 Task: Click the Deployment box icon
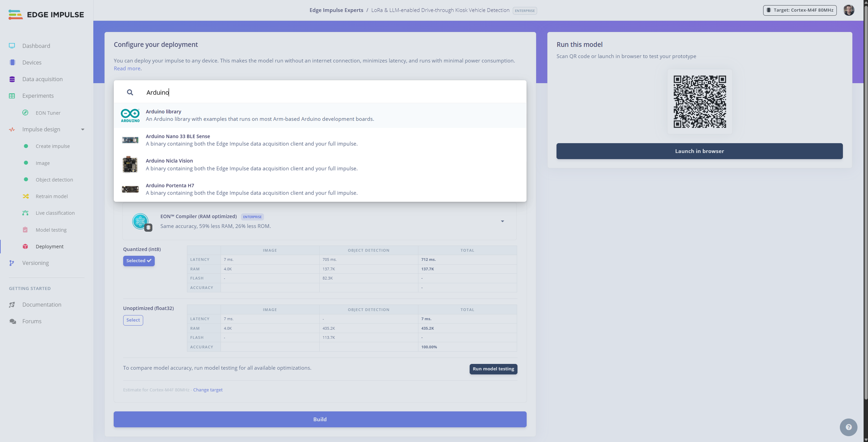[x=25, y=246]
